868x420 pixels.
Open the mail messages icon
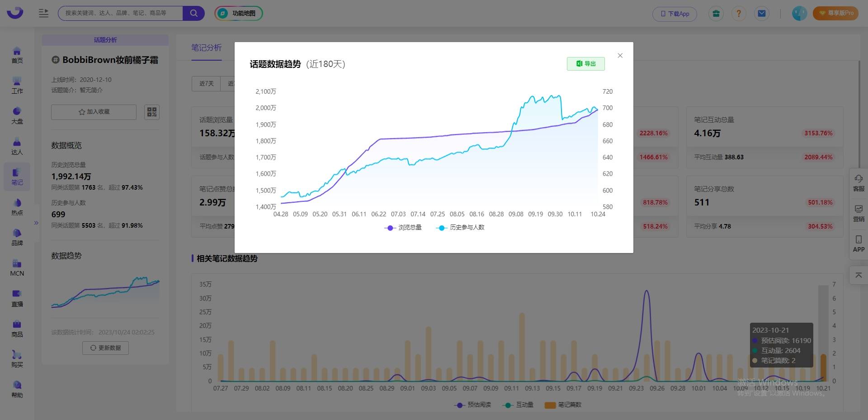[762, 14]
